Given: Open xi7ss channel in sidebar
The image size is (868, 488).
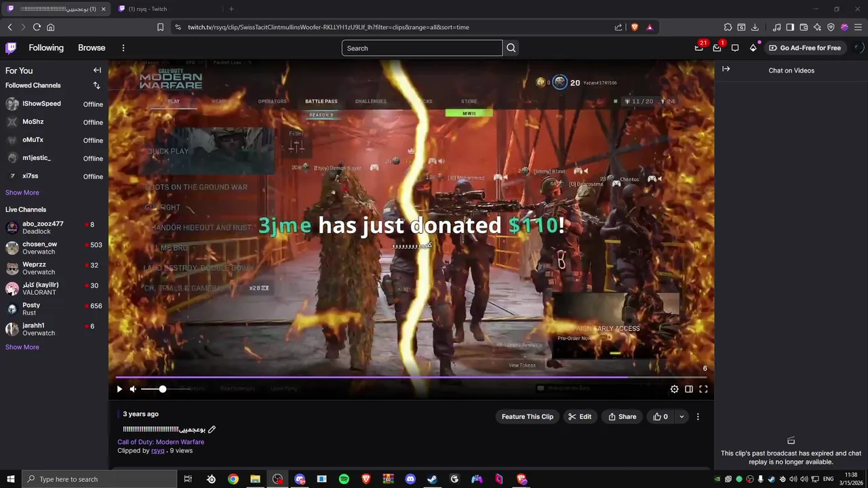Looking at the screenshot, I should (54, 176).
